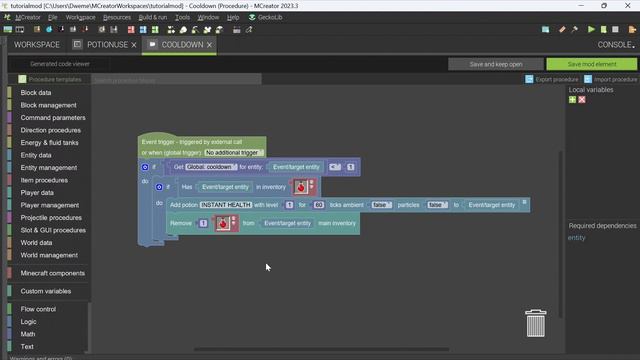640x360 pixels.
Task: Open the Resources menu
Action: coord(117,17)
